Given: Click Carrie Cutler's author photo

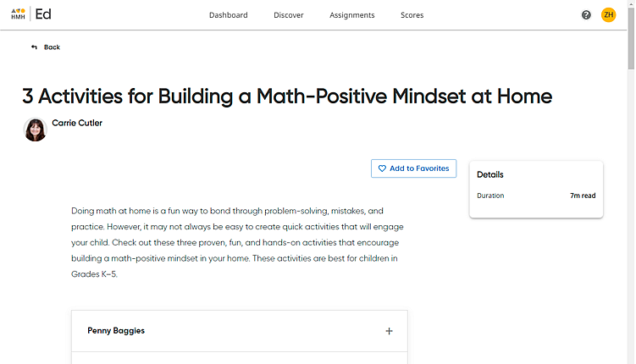Looking at the screenshot, I should tap(35, 130).
